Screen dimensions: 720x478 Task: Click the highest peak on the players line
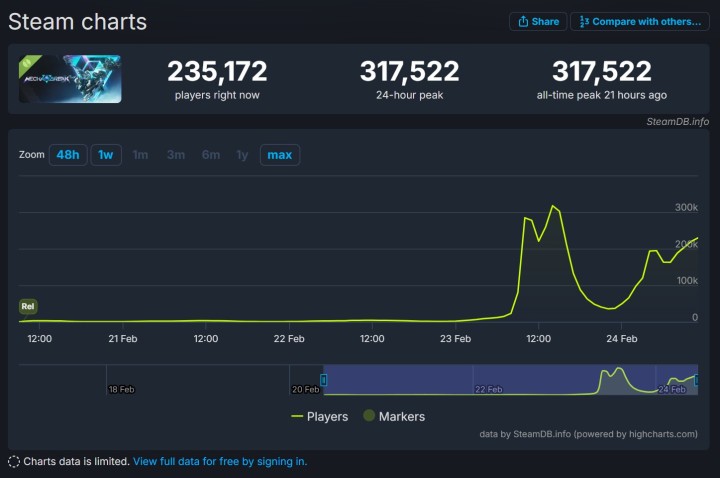coord(553,206)
